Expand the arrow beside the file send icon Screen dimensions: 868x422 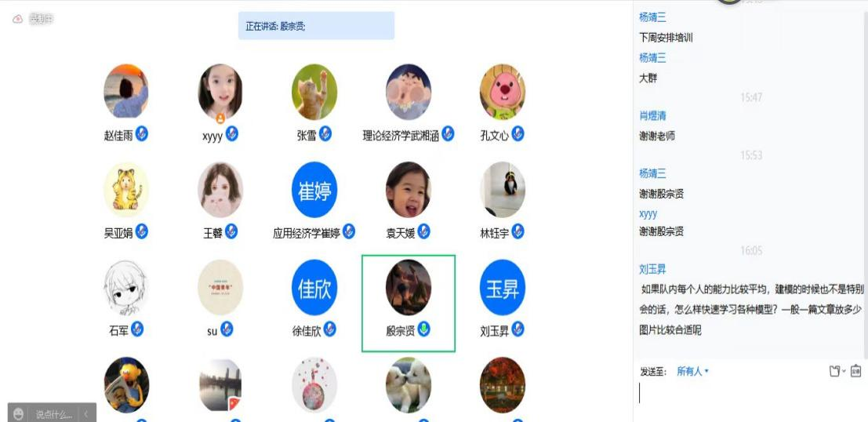pyautogui.click(x=844, y=371)
